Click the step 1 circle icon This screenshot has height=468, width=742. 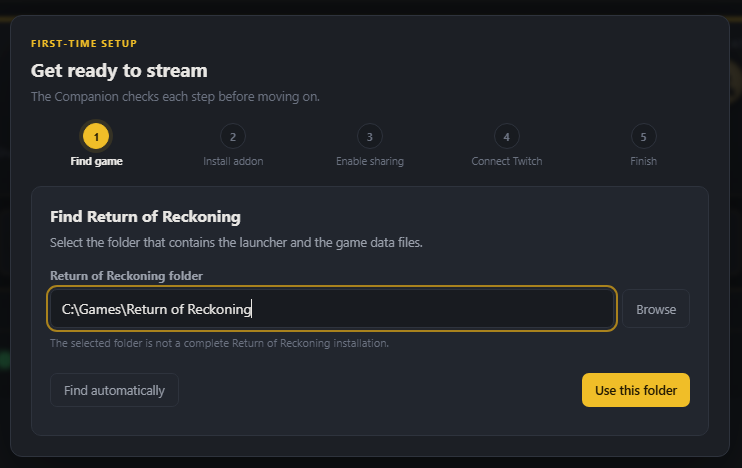click(x=96, y=137)
